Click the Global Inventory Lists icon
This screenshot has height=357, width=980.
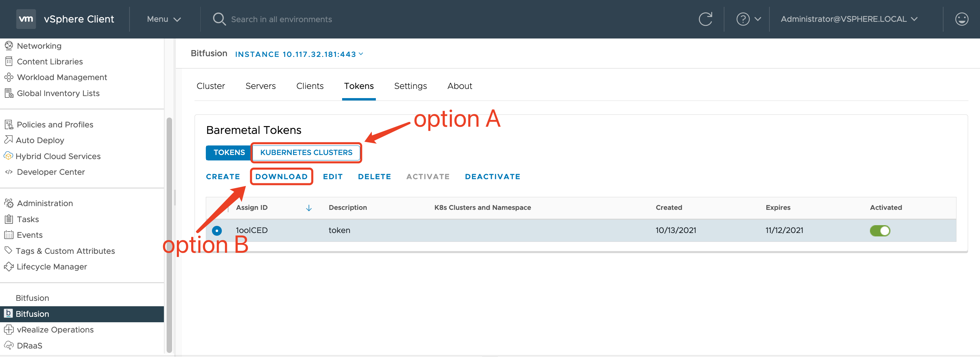pos(9,93)
